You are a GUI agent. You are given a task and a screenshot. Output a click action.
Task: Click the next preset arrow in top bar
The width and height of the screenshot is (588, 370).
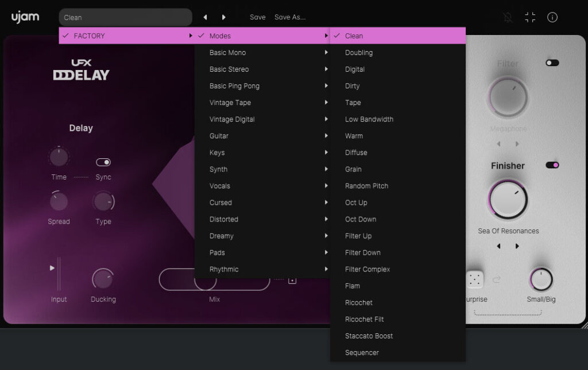[224, 17]
